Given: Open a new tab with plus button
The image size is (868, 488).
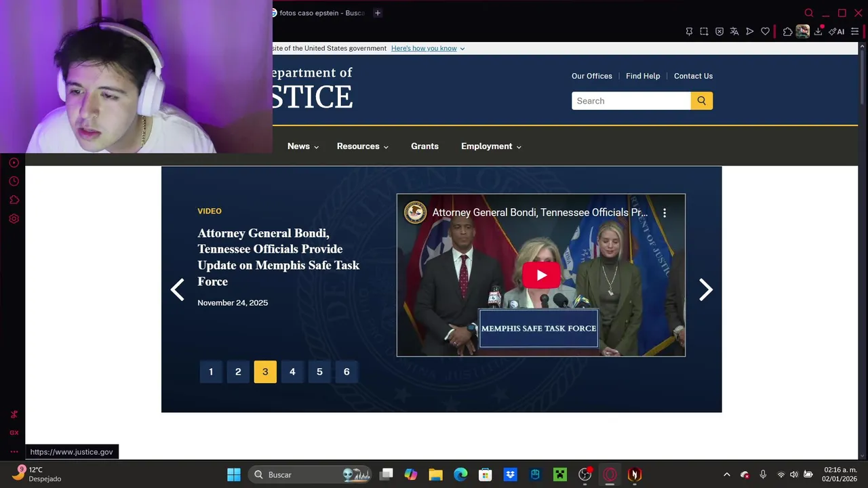Looking at the screenshot, I should [x=378, y=13].
